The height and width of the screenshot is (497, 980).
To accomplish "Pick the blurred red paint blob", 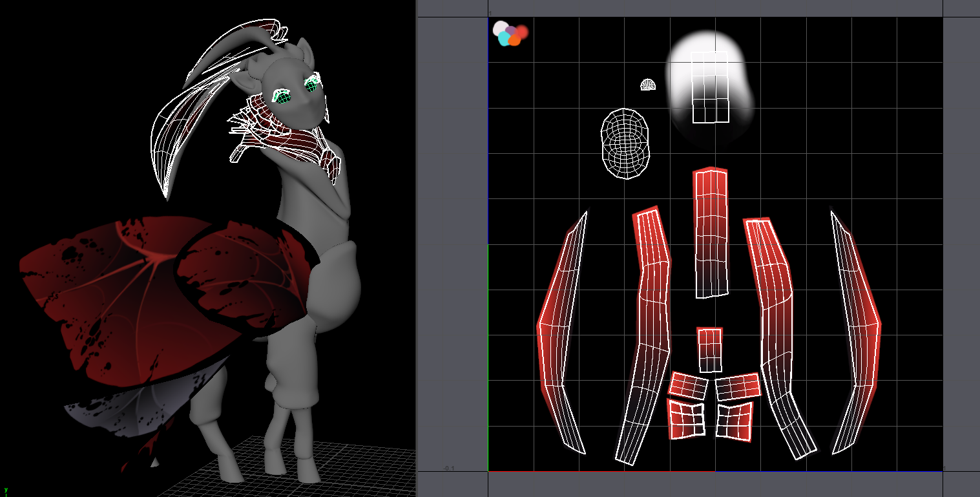I will click(522, 31).
